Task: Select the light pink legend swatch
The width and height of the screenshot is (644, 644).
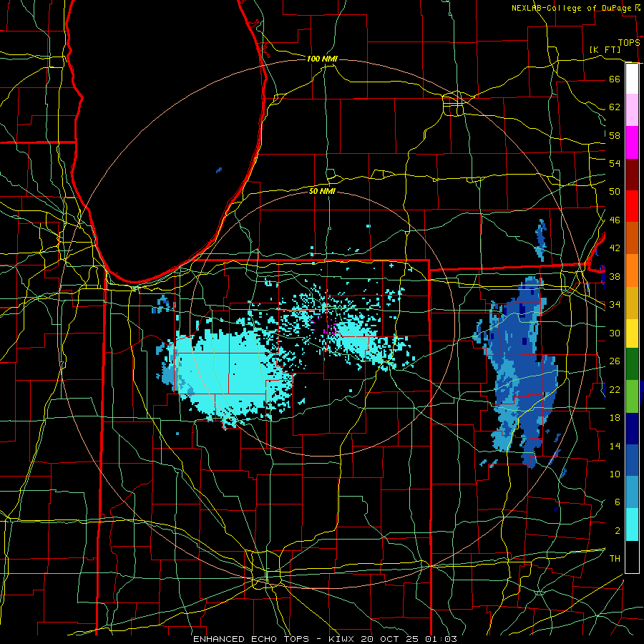Action: pos(632,109)
